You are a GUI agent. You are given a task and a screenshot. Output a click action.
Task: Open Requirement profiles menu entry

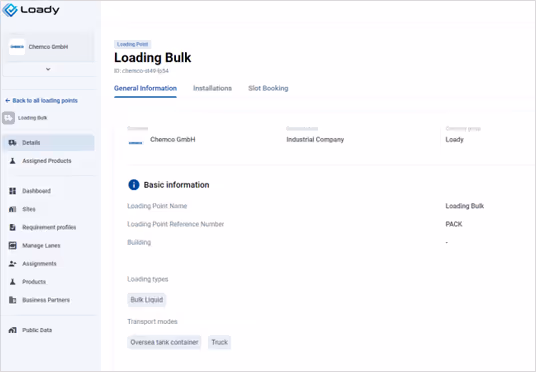[x=48, y=227]
